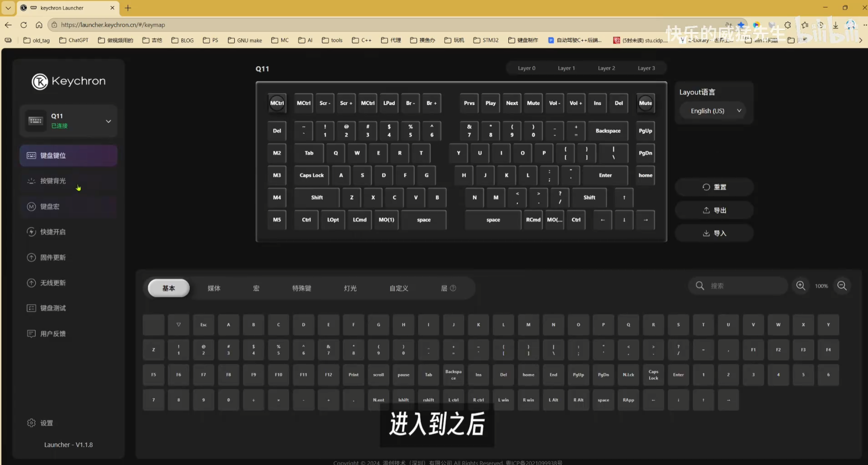868x465 pixels.
Task: Select the lighting keycode tab
Action: (x=350, y=288)
